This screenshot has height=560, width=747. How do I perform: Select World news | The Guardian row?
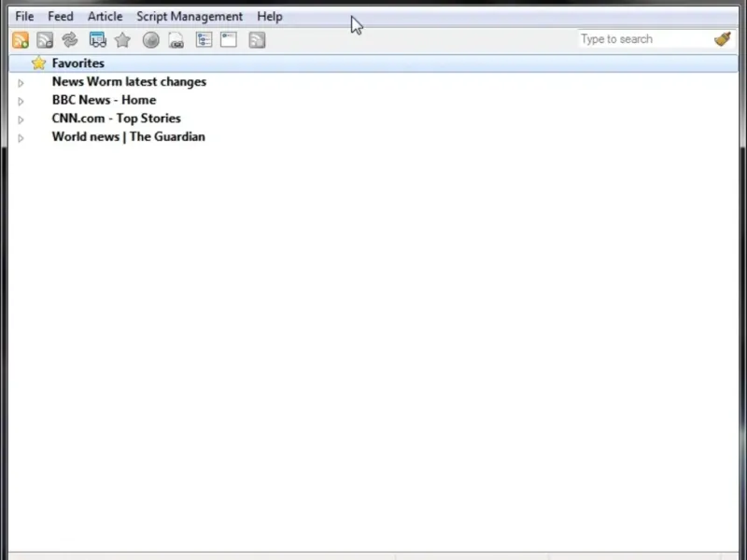pyautogui.click(x=373, y=136)
